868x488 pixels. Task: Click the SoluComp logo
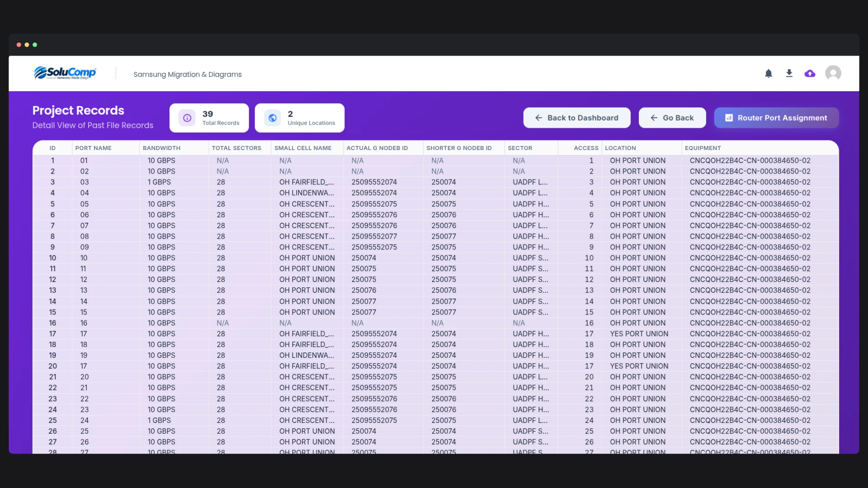(65, 73)
